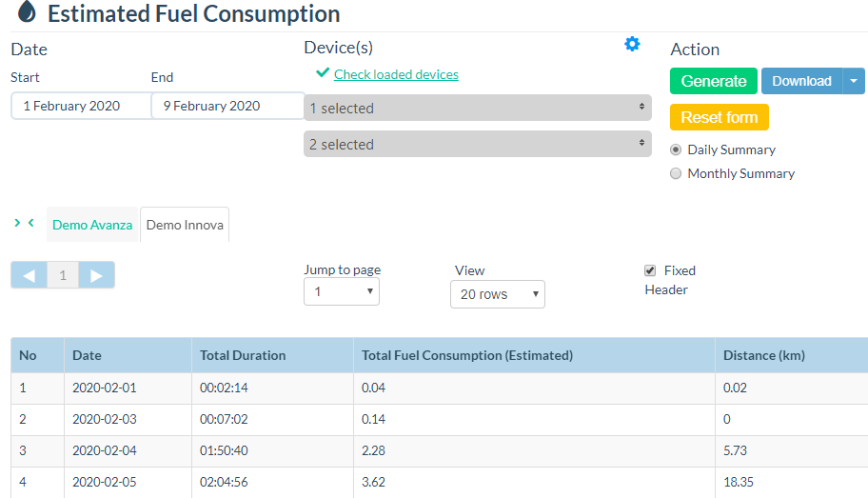Click the End date input field
Image resolution: width=868 pixels, height=498 pixels.
pos(227,106)
